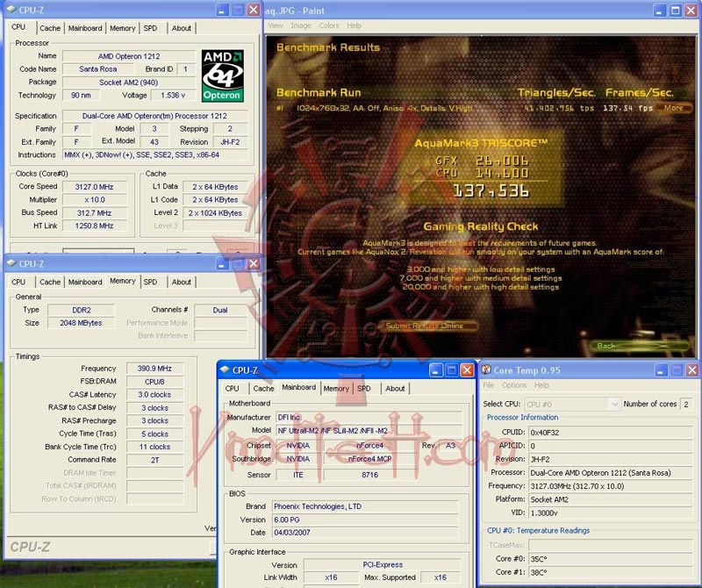Click CPU-Z title icon of Mainboard window

(225, 369)
